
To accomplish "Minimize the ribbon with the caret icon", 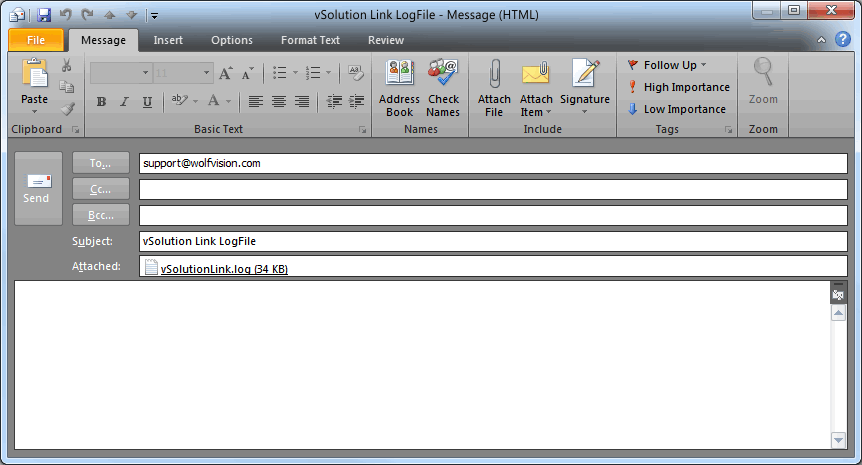I will [x=821, y=40].
